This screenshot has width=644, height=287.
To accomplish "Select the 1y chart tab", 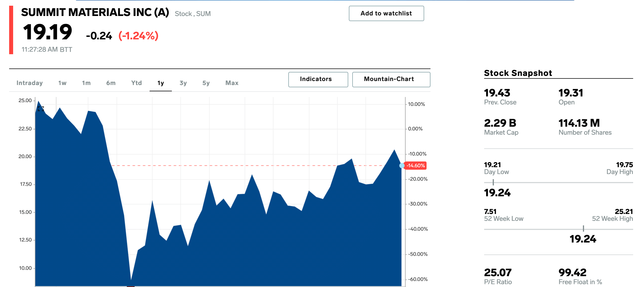I will [161, 83].
